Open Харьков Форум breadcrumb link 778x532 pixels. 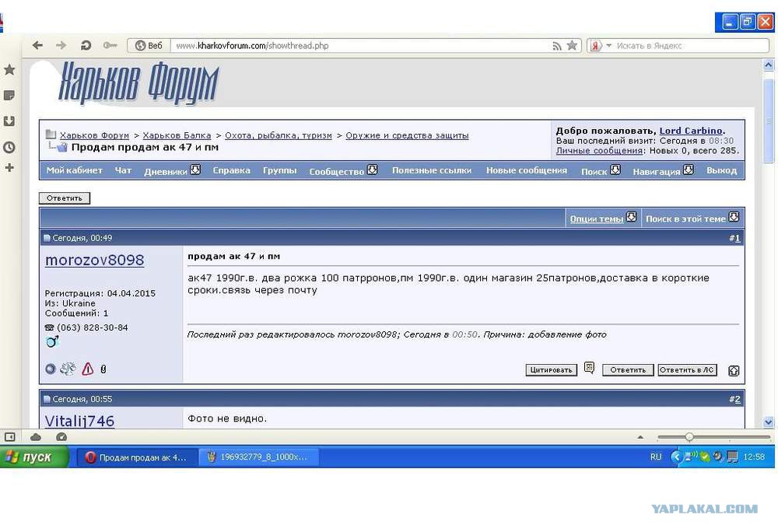pos(94,135)
